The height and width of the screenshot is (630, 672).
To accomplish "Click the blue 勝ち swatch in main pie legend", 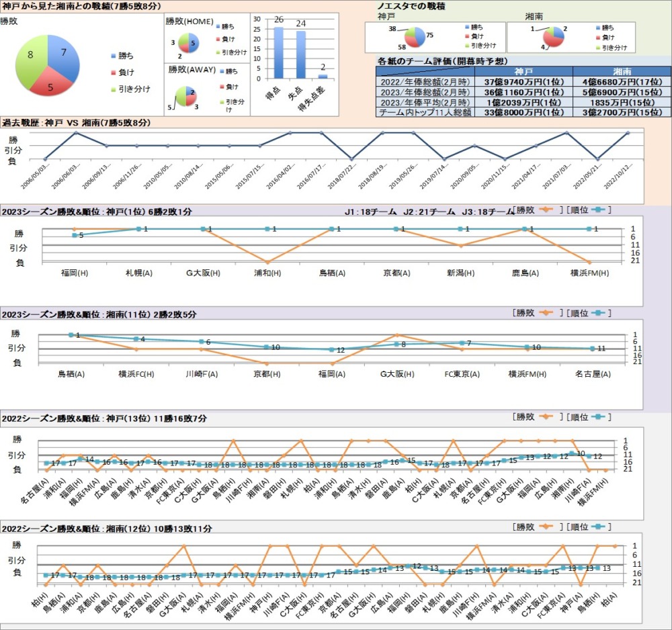I will pos(113,56).
